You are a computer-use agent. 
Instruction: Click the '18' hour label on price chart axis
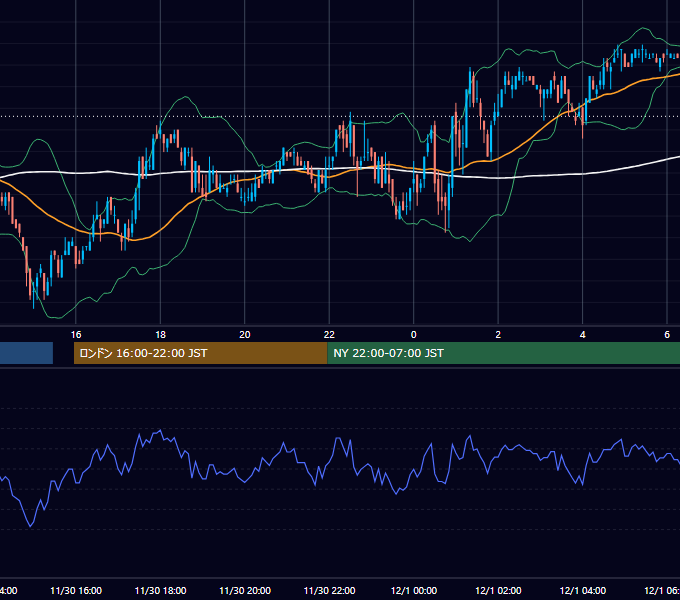pos(160,334)
